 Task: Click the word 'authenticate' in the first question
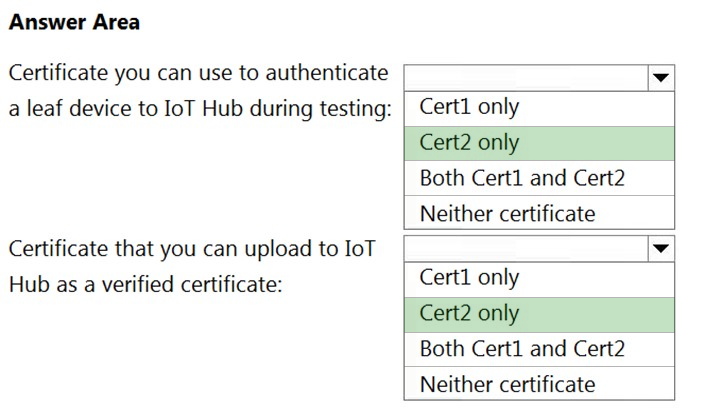327,73
